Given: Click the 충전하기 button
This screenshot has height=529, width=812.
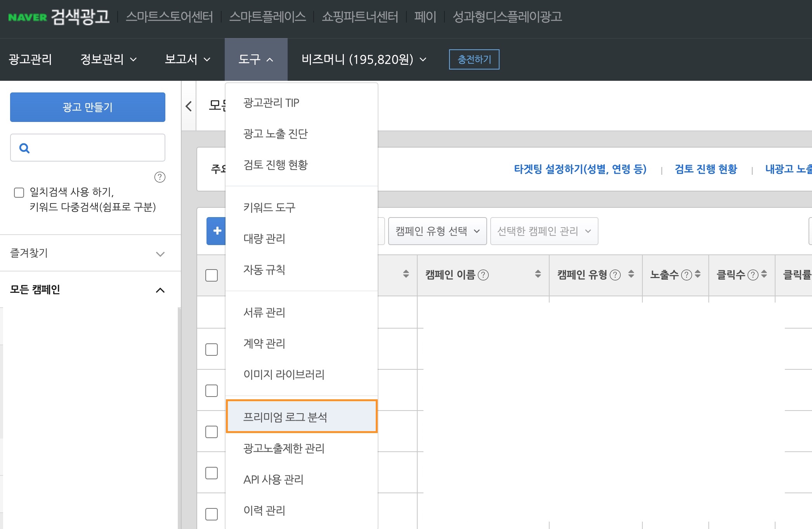Looking at the screenshot, I should 474,59.
